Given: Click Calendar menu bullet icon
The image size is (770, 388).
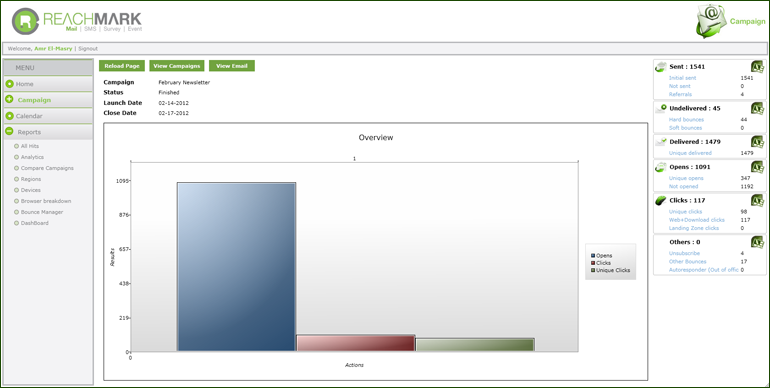Looking at the screenshot, I should pyautogui.click(x=9, y=116).
